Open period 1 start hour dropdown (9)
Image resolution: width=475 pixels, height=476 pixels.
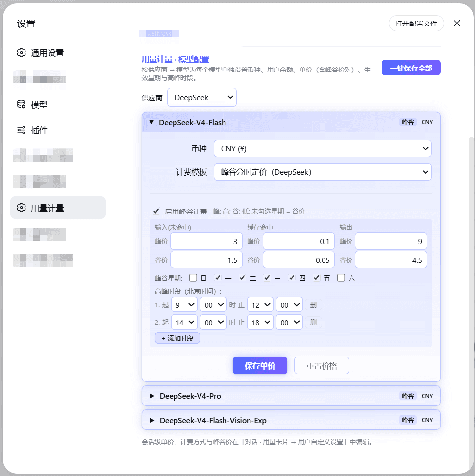pyautogui.click(x=184, y=305)
